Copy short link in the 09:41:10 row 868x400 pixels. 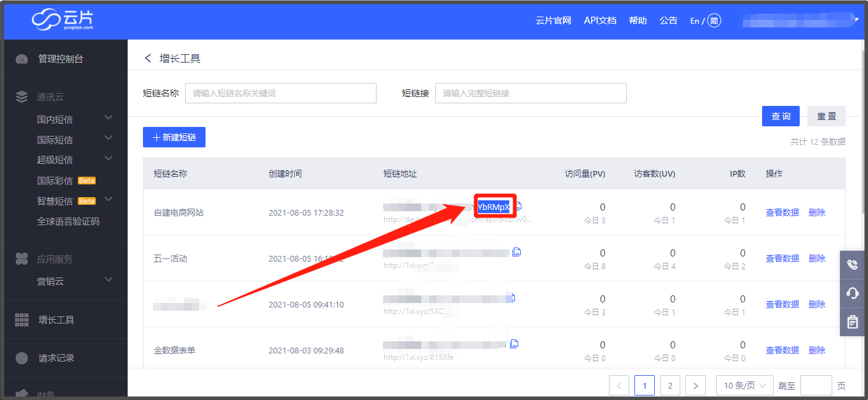[513, 298]
